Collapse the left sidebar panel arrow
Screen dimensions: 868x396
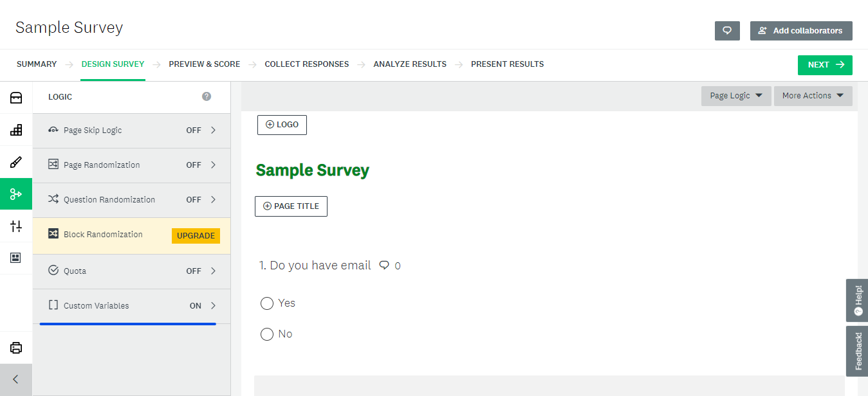click(16, 379)
